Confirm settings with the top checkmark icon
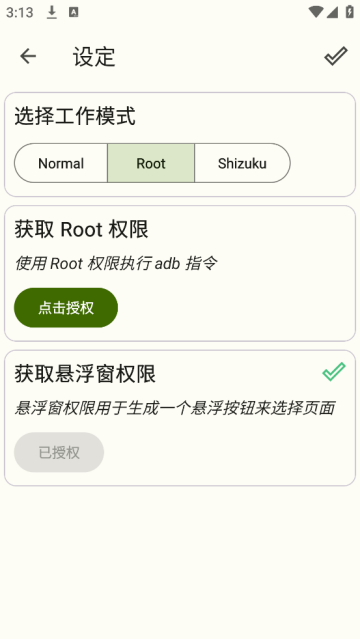The height and width of the screenshot is (639, 360). (336, 56)
